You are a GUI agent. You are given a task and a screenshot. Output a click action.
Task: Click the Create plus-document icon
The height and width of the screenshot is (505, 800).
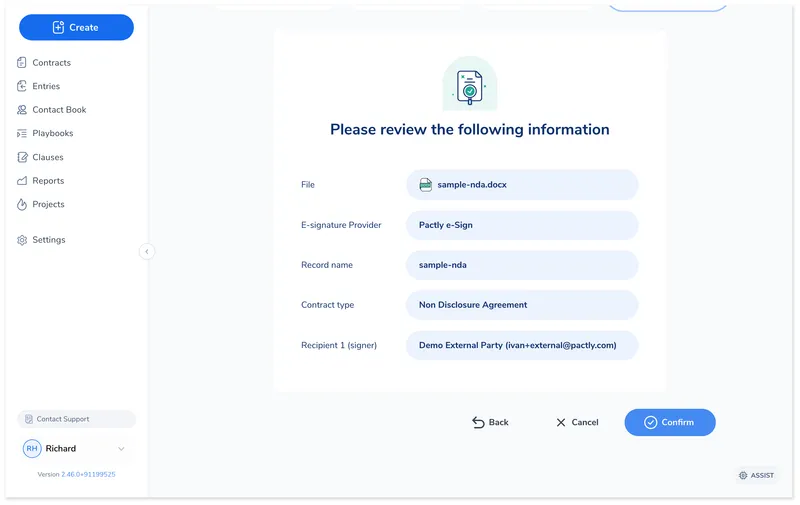tap(59, 27)
